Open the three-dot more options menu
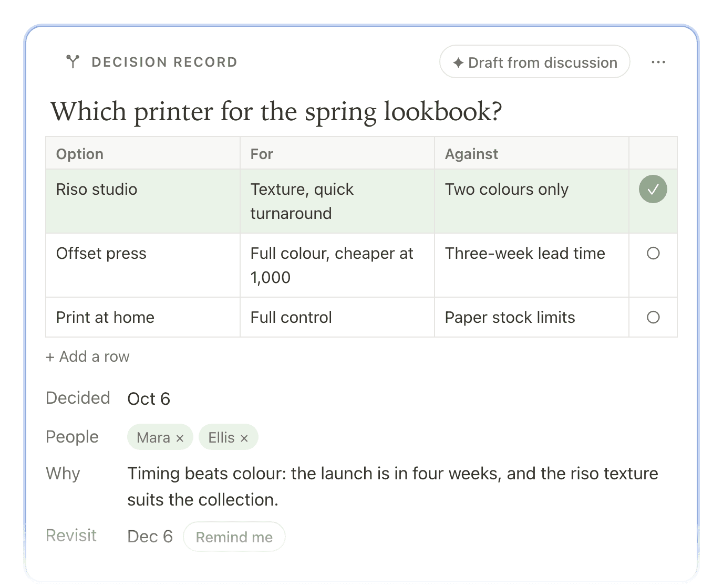This screenshot has height=588, width=723. point(658,62)
